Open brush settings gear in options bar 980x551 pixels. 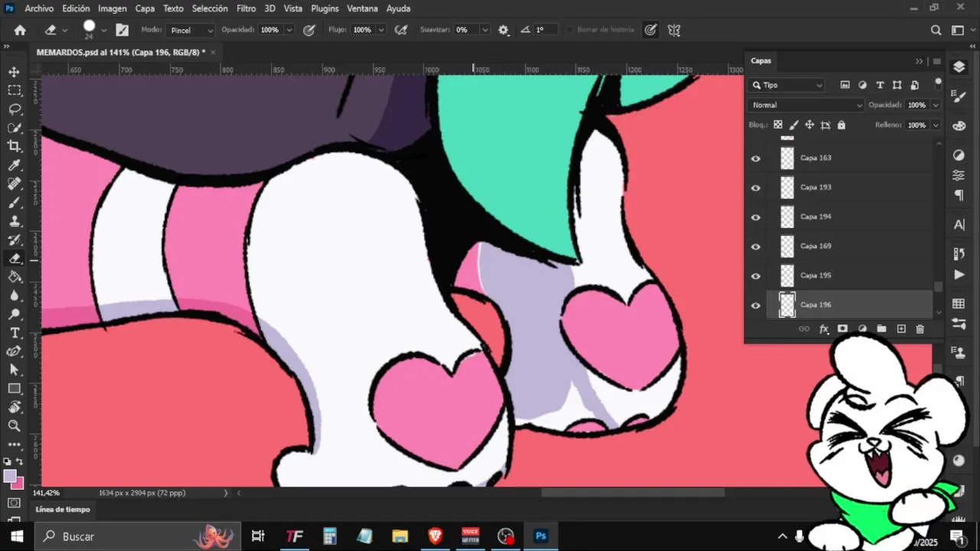(x=503, y=30)
